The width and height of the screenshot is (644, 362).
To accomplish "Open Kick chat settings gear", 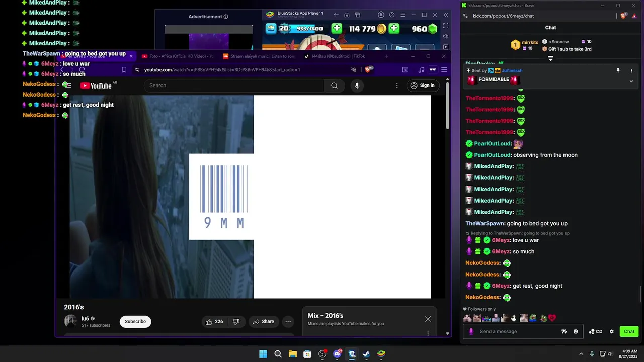I will click(x=612, y=332).
